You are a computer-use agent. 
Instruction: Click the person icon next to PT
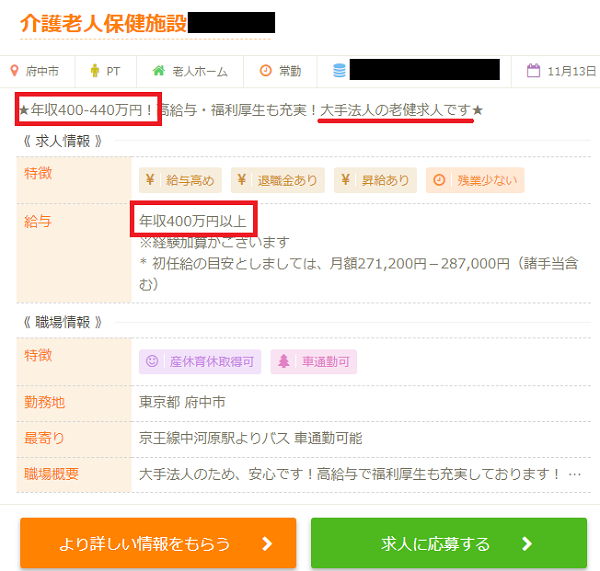pyautogui.click(x=95, y=71)
